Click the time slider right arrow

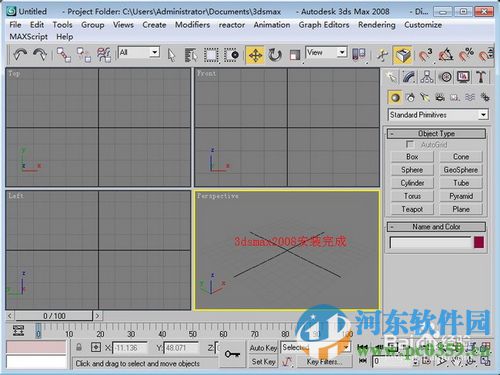point(97,316)
